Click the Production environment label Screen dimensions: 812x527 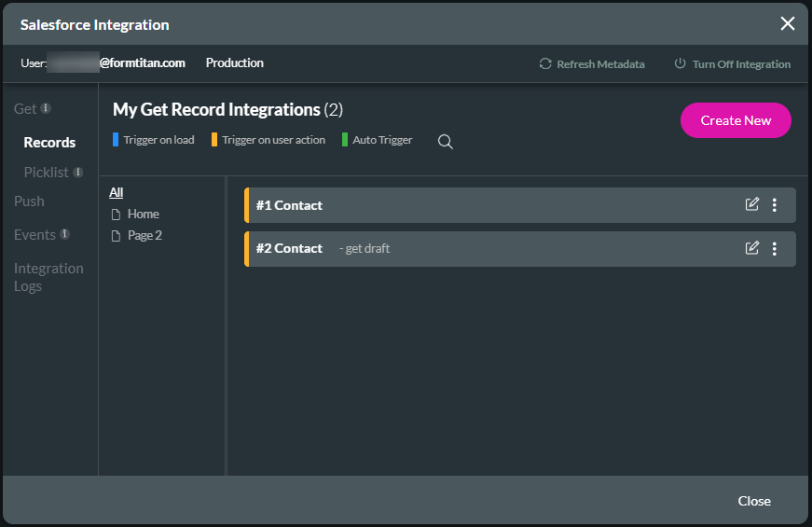(x=235, y=62)
